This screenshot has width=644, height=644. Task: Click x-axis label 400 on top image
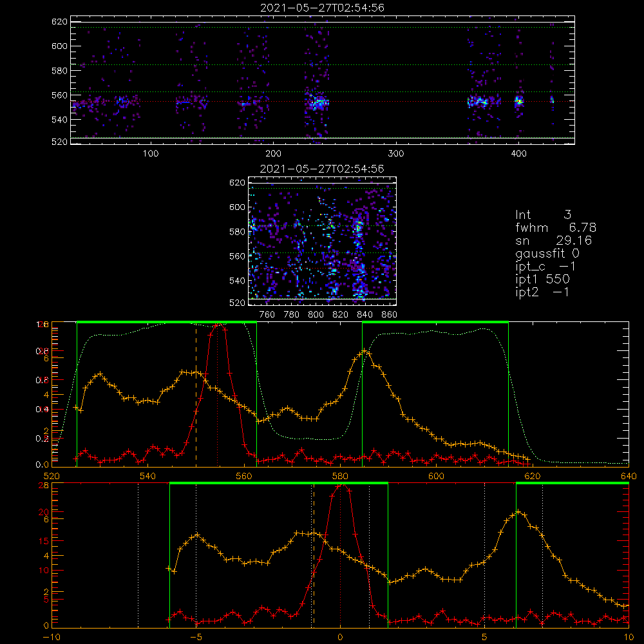(x=518, y=154)
